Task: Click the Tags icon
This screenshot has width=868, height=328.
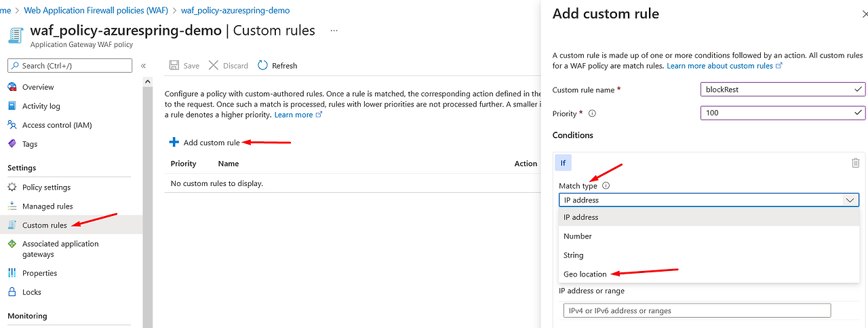Action: click(x=12, y=144)
